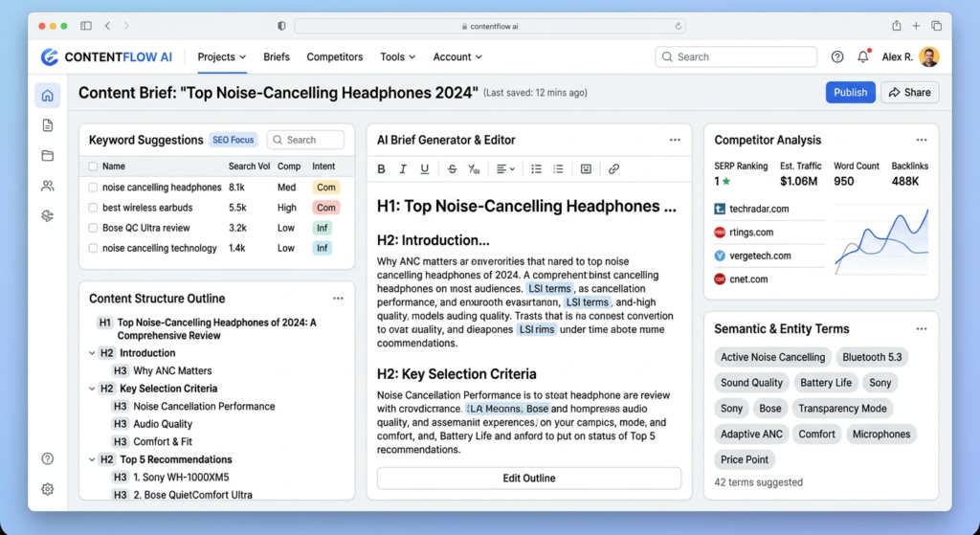The image size is (980, 535).
Task: Click the help question mark in top bar
Action: click(837, 56)
